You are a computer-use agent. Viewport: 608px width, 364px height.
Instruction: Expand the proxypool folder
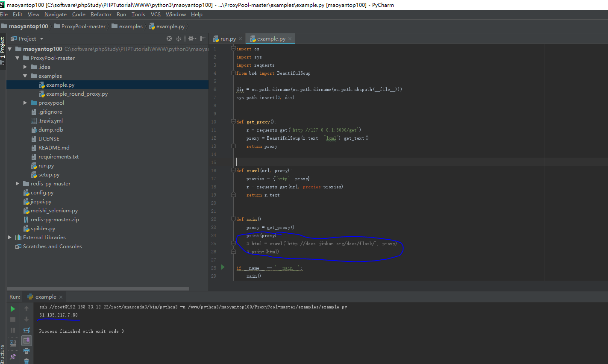click(25, 103)
